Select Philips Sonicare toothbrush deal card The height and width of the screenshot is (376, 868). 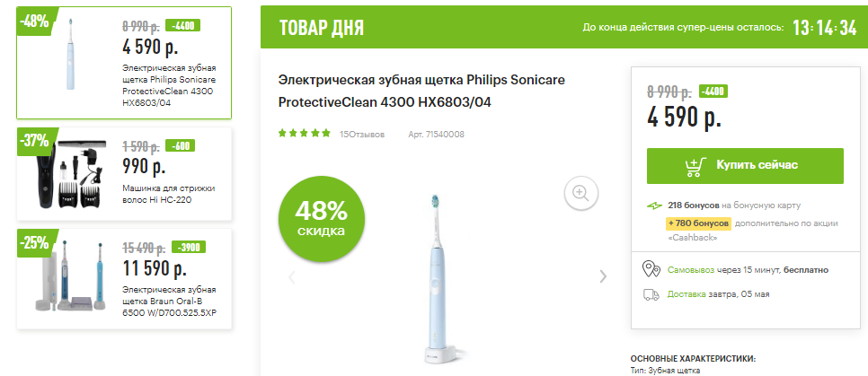[x=124, y=63]
